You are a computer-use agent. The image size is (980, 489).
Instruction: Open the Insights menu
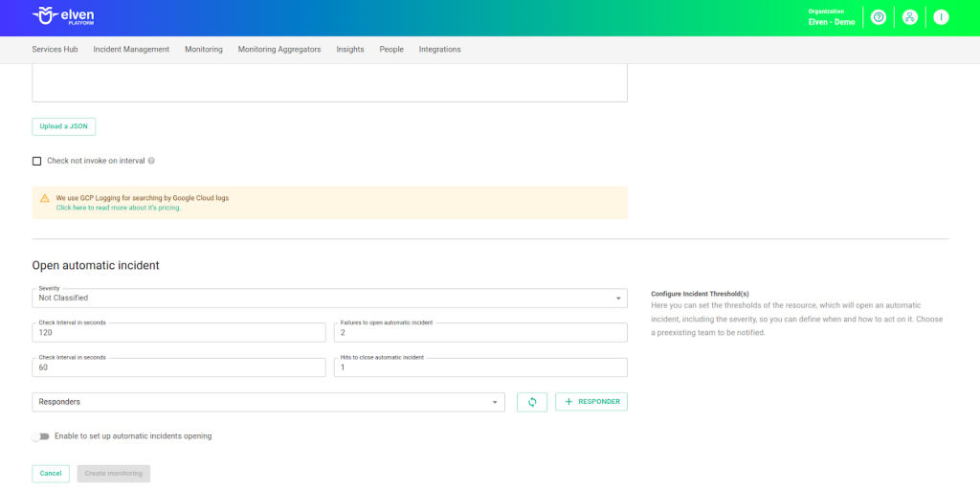pos(350,50)
